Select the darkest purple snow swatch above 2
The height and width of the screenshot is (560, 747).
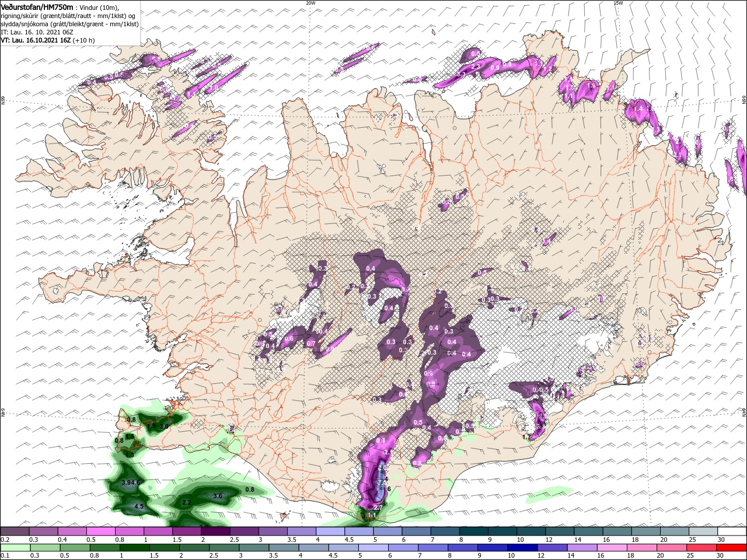(216, 531)
